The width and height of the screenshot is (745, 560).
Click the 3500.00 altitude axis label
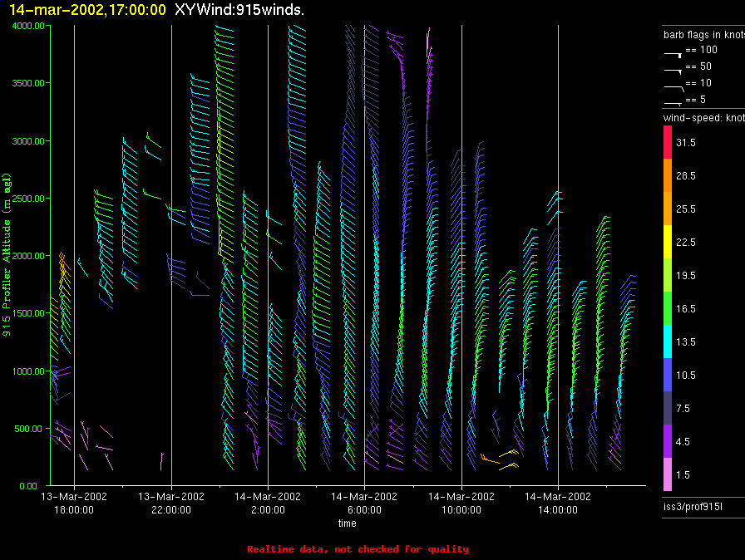tap(28, 83)
